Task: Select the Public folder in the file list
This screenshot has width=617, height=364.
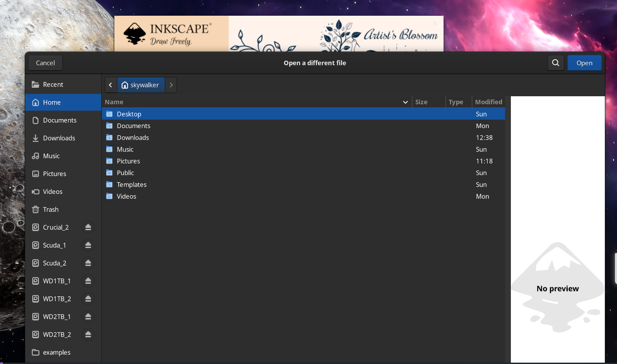Action: [x=304, y=173]
